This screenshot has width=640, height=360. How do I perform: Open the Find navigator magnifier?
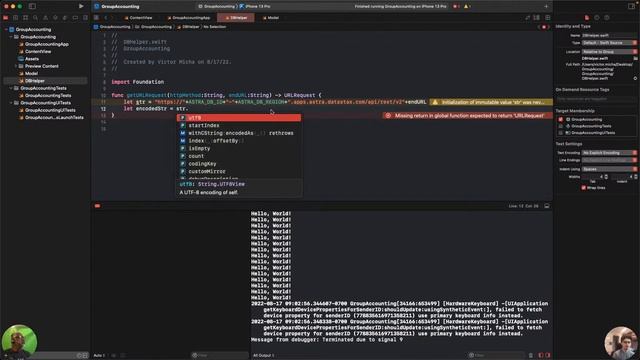click(36, 18)
